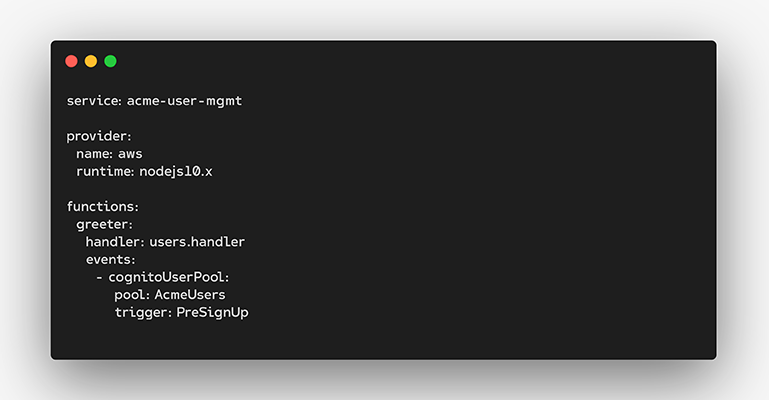Click the red close window button

tap(71, 61)
